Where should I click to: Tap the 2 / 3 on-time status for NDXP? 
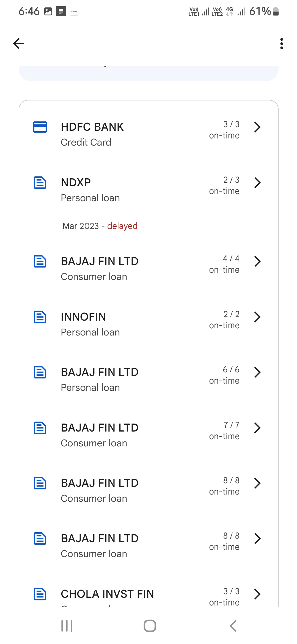224,185
